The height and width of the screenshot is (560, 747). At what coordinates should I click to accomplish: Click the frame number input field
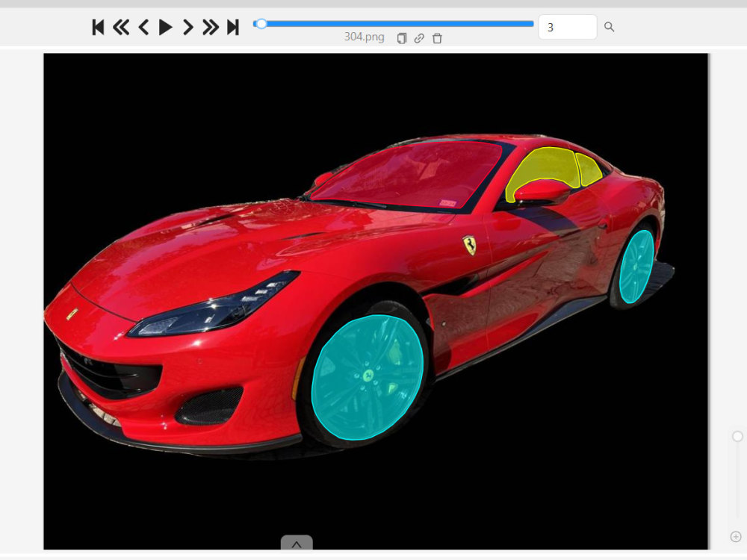click(568, 27)
